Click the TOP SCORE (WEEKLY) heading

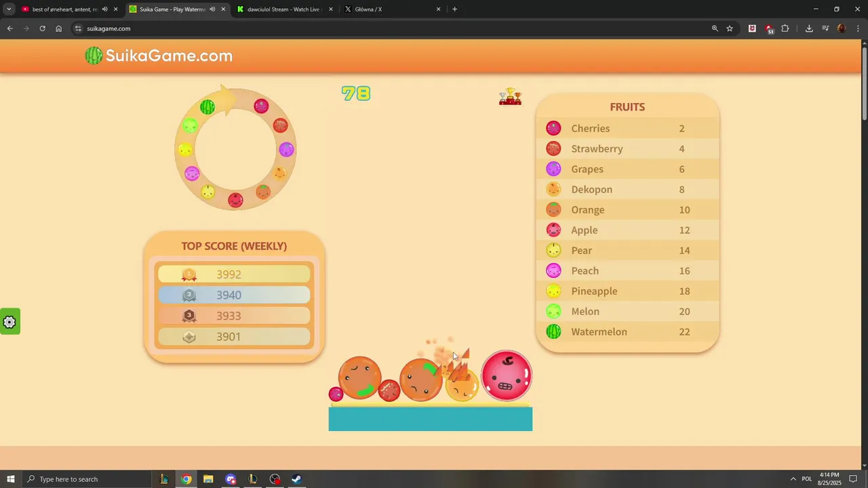pyautogui.click(x=234, y=246)
